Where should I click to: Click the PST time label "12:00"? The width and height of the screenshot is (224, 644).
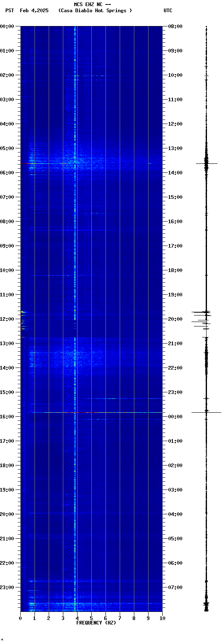tap(7, 319)
